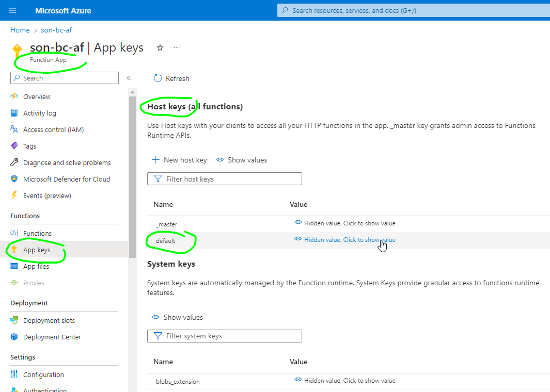Add a New host key

click(x=179, y=160)
